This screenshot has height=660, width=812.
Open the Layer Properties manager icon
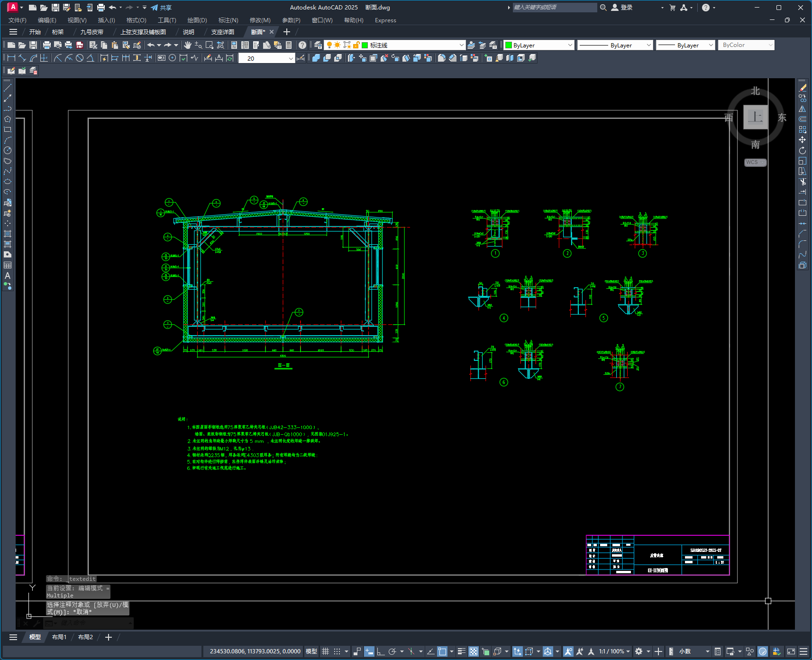click(x=318, y=45)
